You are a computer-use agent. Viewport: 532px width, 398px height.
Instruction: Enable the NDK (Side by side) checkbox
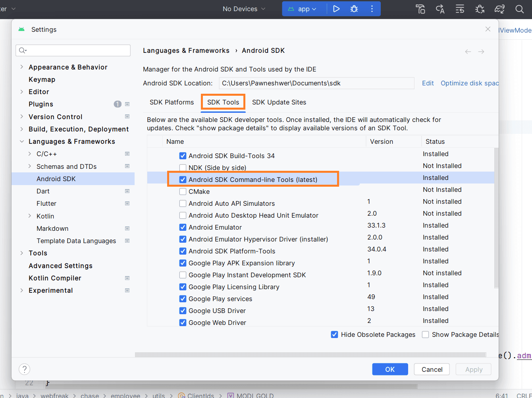click(x=183, y=168)
